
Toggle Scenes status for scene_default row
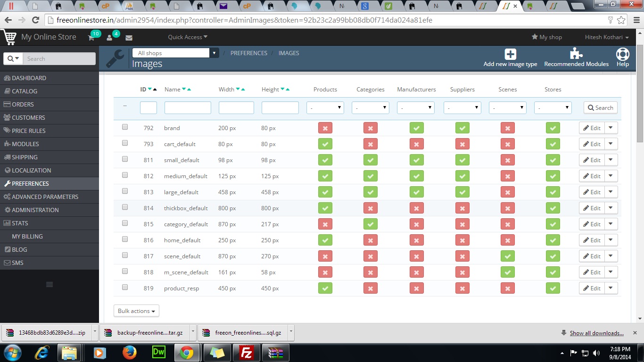point(507,256)
